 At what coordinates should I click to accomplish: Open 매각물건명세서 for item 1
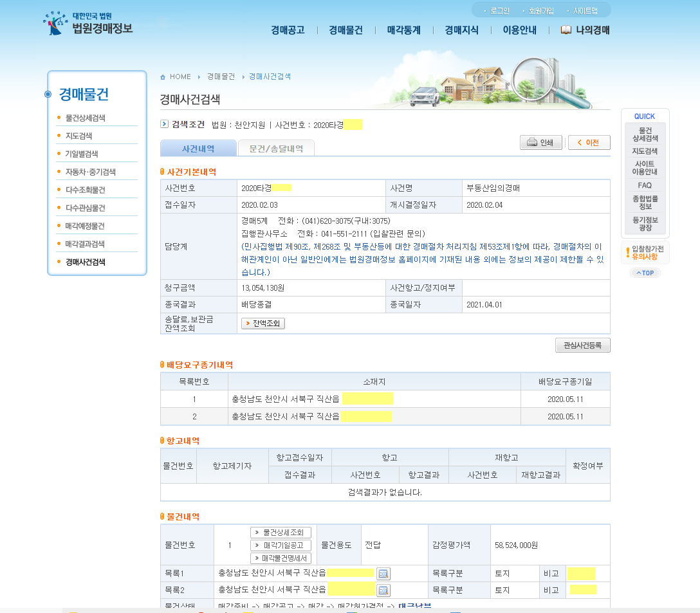[281, 558]
